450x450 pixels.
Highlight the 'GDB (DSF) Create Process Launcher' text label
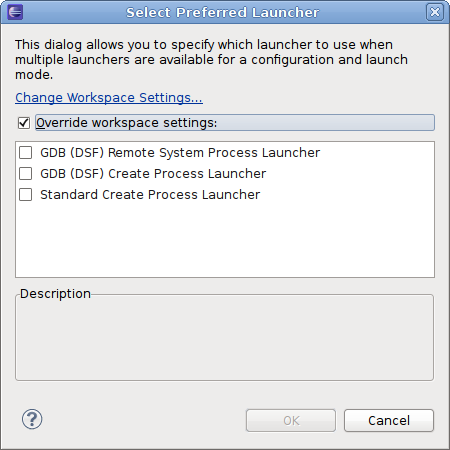[153, 174]
